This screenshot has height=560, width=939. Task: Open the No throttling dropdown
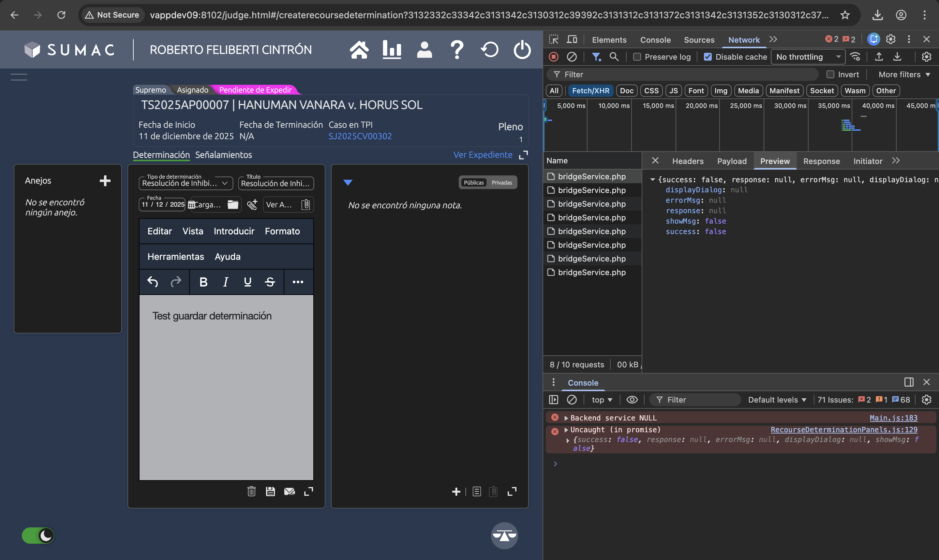tap(808, 57)
